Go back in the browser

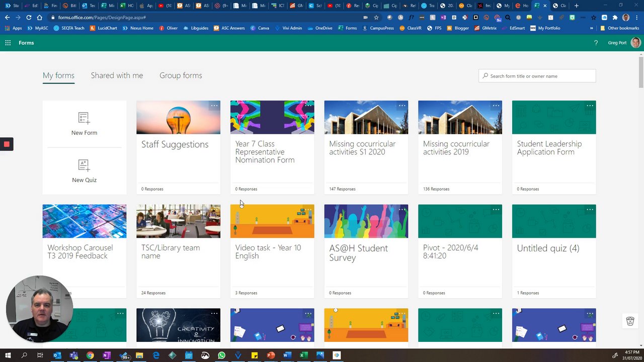click(x=7, y=18)
